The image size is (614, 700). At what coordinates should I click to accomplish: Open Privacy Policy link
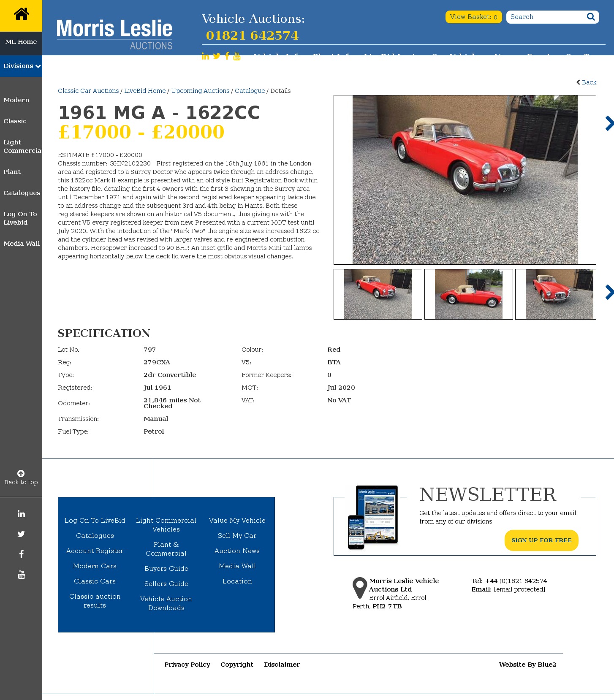click(x=187, y=665)
